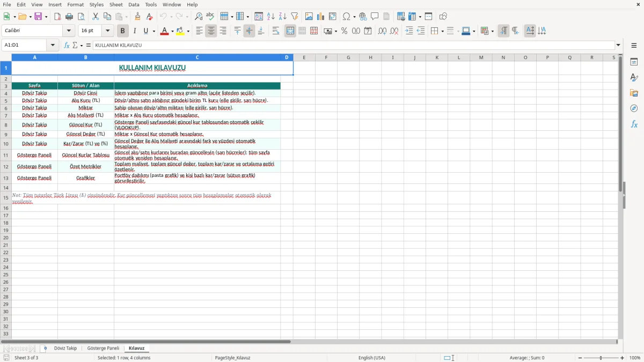Toggle Bold formatting
The height and width of the screenshot is (362, 644).
[122, 31]
